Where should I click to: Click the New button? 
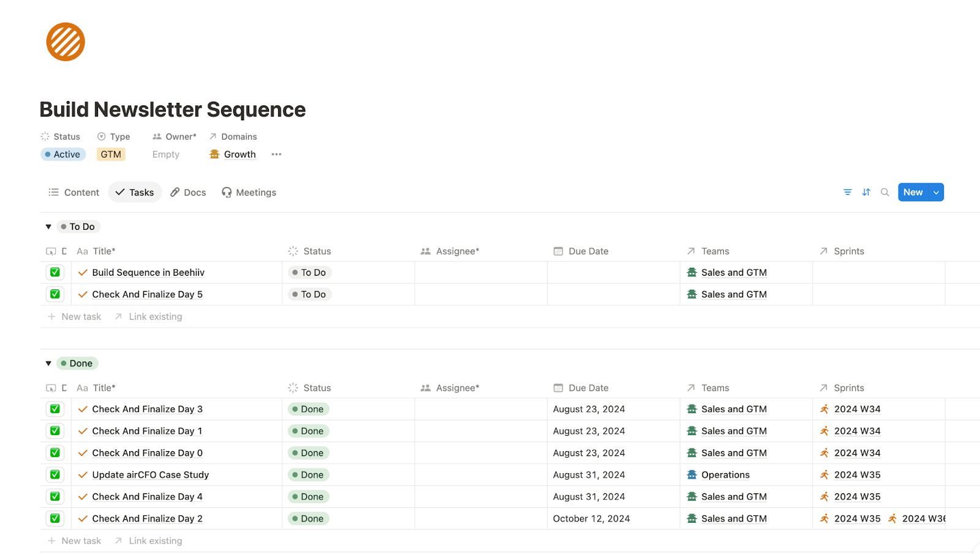[913, 192]
